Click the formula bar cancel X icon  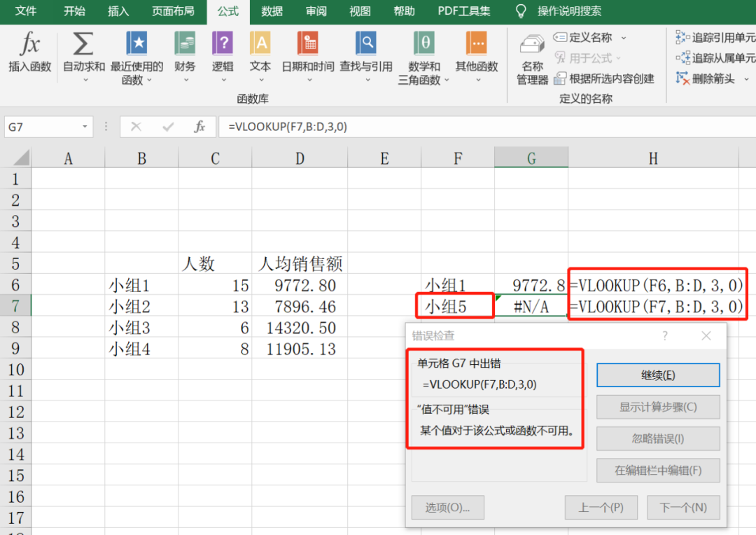136,127
